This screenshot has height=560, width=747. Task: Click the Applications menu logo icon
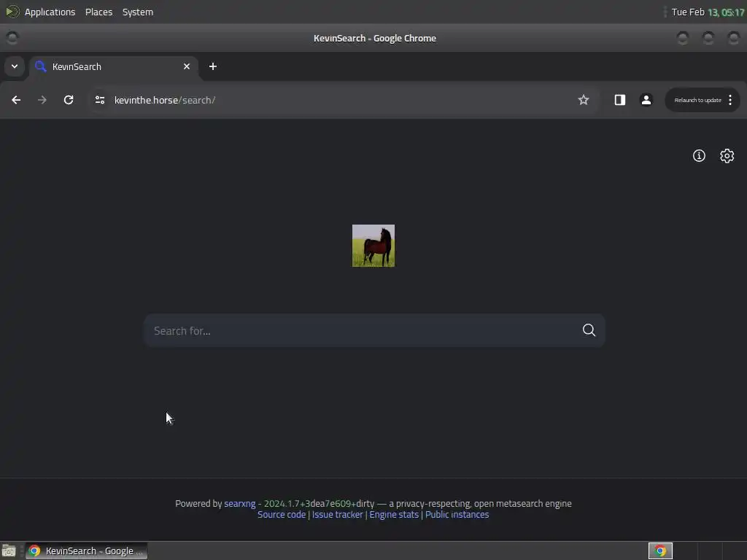click(12, 12)
